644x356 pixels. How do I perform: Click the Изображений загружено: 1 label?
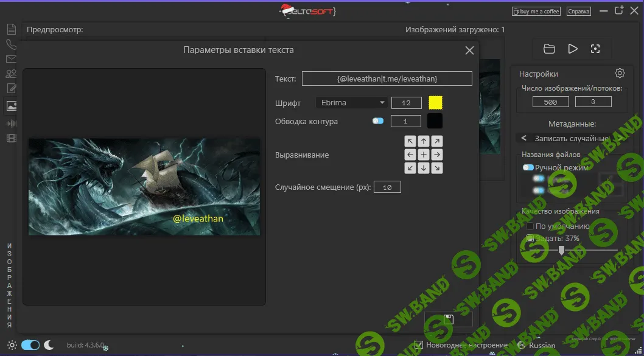pyautogui.click(x=455, y=30)
